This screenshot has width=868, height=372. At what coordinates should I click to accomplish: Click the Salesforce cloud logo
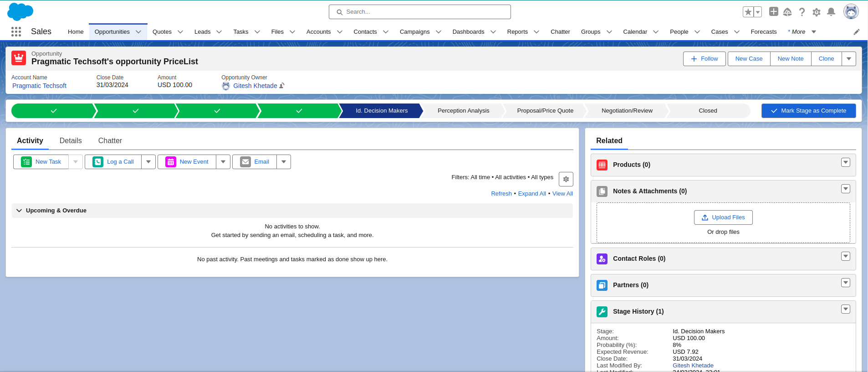click(20, 11)
